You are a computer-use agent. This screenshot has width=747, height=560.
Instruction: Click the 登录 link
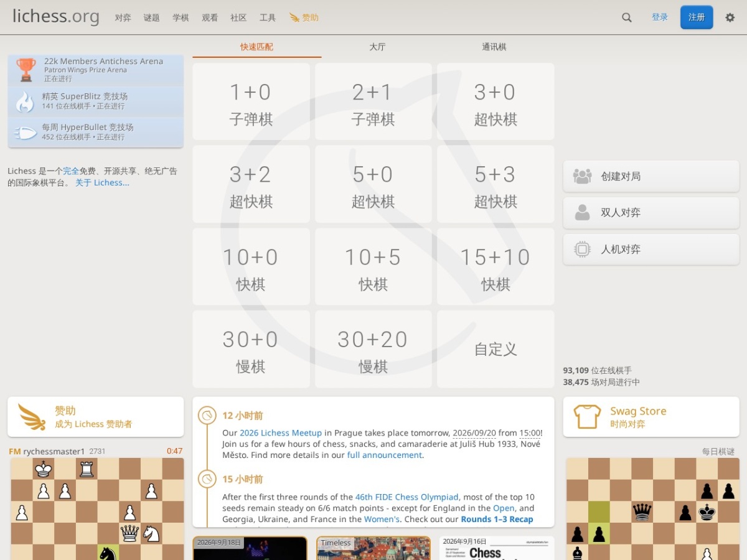tap(660, 17)
